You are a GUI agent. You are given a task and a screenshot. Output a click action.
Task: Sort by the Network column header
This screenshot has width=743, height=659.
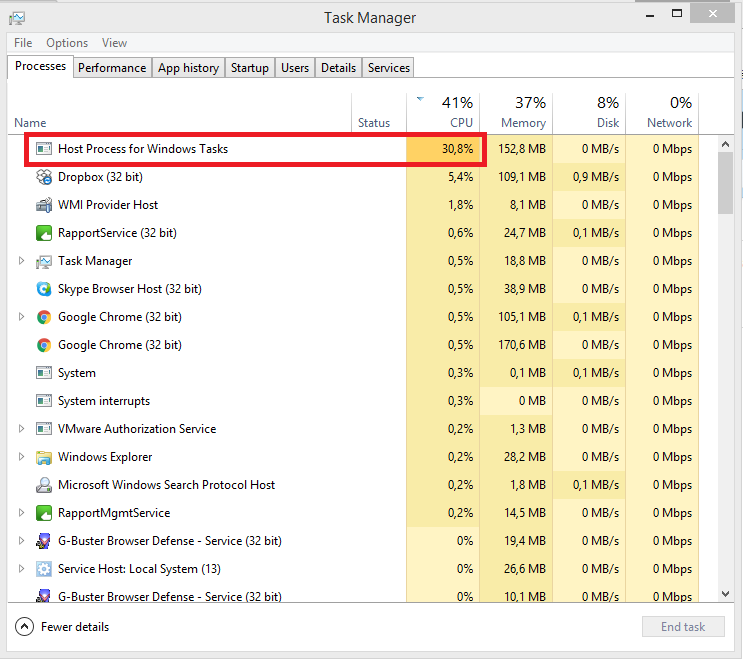click(662, 113)
